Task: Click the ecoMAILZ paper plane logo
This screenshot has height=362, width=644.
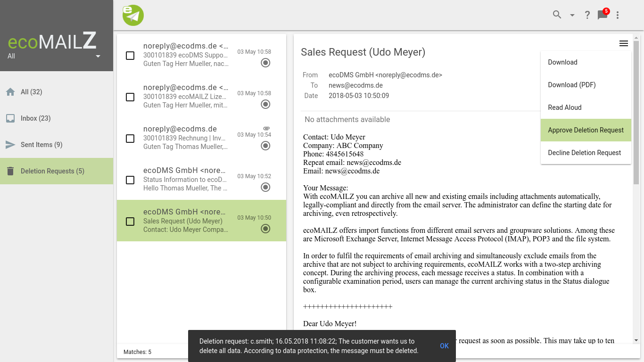Action: pos(133,15)
